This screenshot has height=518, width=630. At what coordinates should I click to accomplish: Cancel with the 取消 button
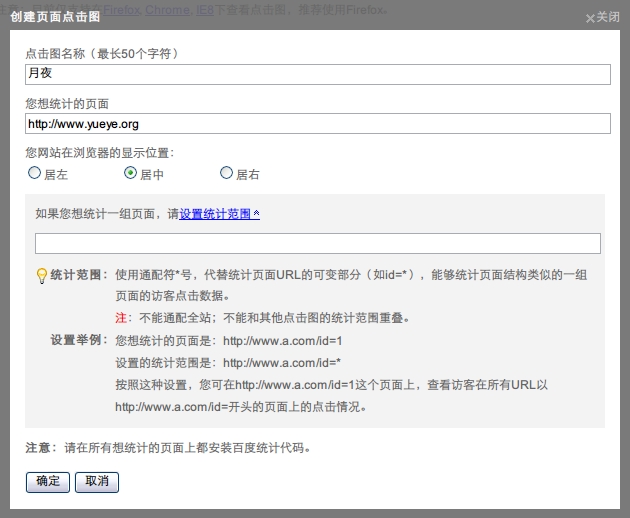point(97,482)
